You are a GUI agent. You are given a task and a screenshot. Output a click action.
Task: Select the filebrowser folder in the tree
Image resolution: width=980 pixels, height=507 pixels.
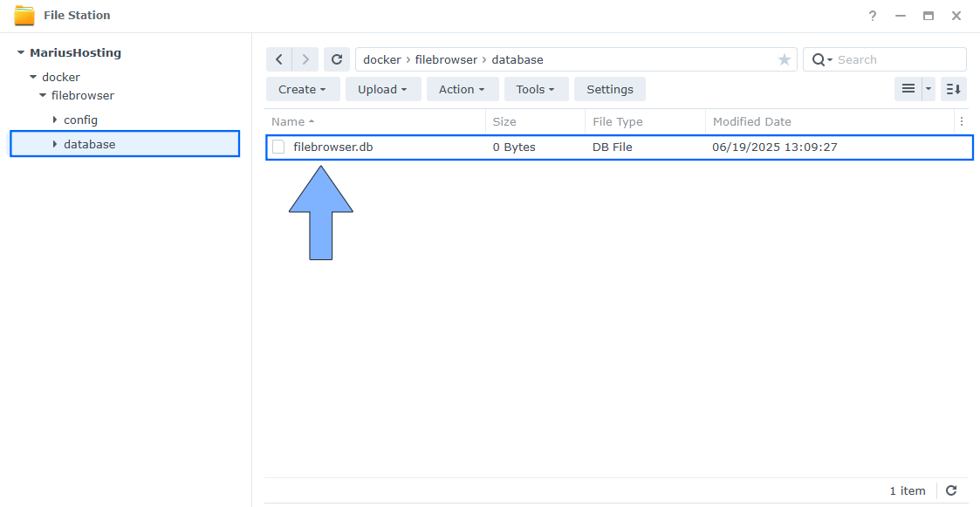click(83, 95)
